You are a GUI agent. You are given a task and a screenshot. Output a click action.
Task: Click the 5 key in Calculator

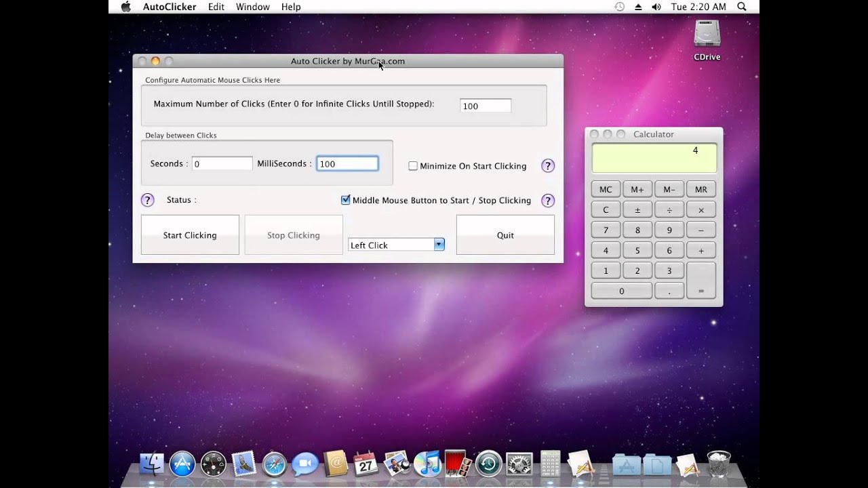pyautogui.click(x=637, y=251)
